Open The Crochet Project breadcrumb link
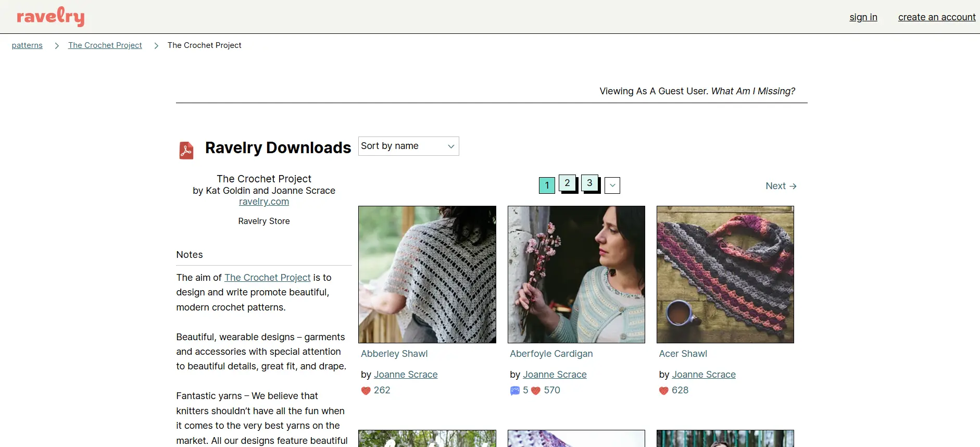This screenshot has height=447, width=980. [x=105, y=45]
